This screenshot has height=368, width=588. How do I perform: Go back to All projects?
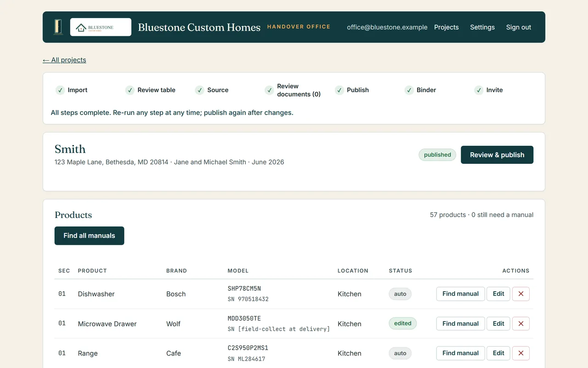[64, 60]
